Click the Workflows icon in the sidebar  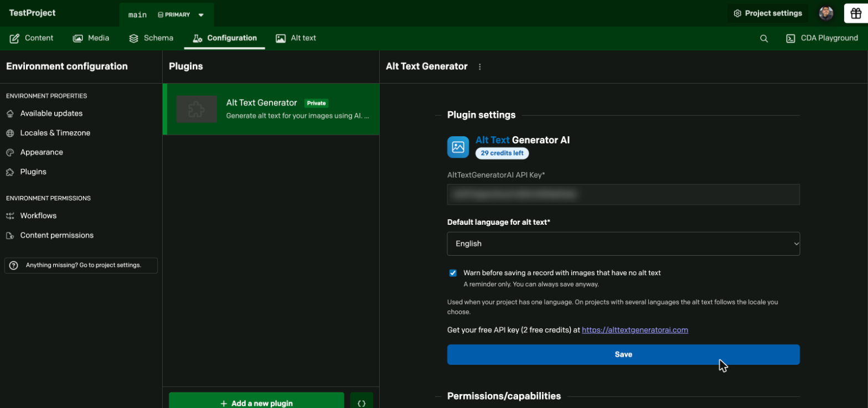10,216
